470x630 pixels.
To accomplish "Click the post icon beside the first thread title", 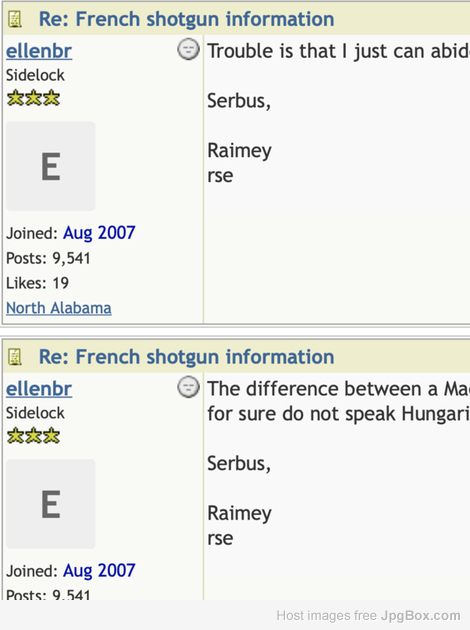I will click(x=15, y=19).
